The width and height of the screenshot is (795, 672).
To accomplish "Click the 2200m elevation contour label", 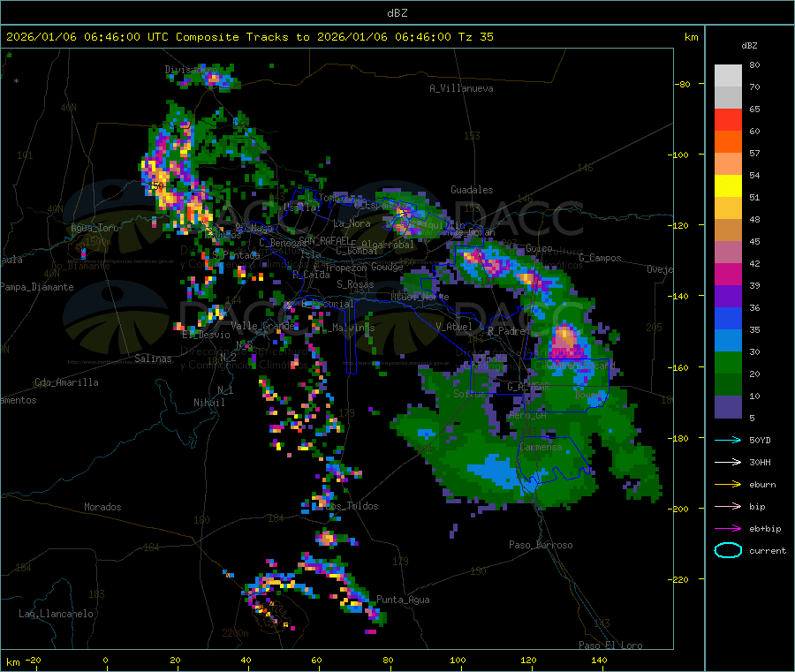I will point(235,633).
